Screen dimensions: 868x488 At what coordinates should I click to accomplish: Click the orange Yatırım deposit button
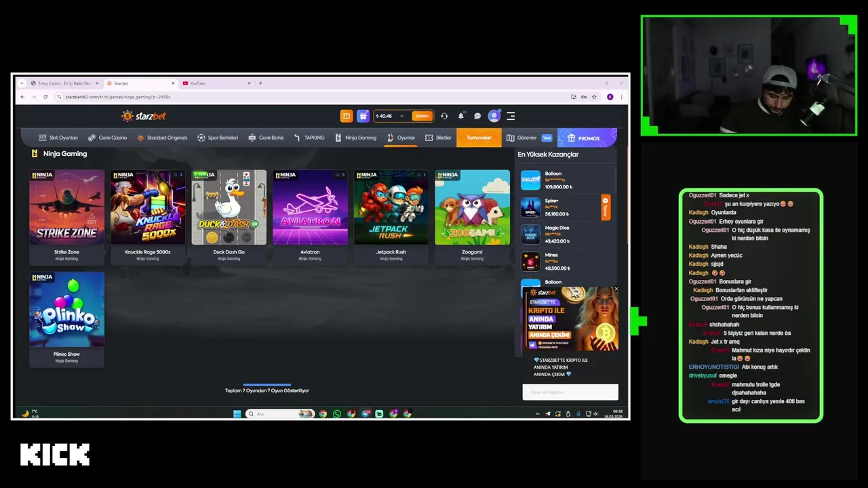click(x=422, y=116)
